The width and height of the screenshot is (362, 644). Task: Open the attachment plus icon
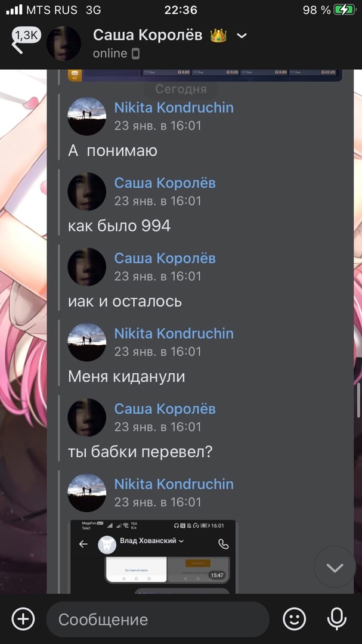[23, 619]
